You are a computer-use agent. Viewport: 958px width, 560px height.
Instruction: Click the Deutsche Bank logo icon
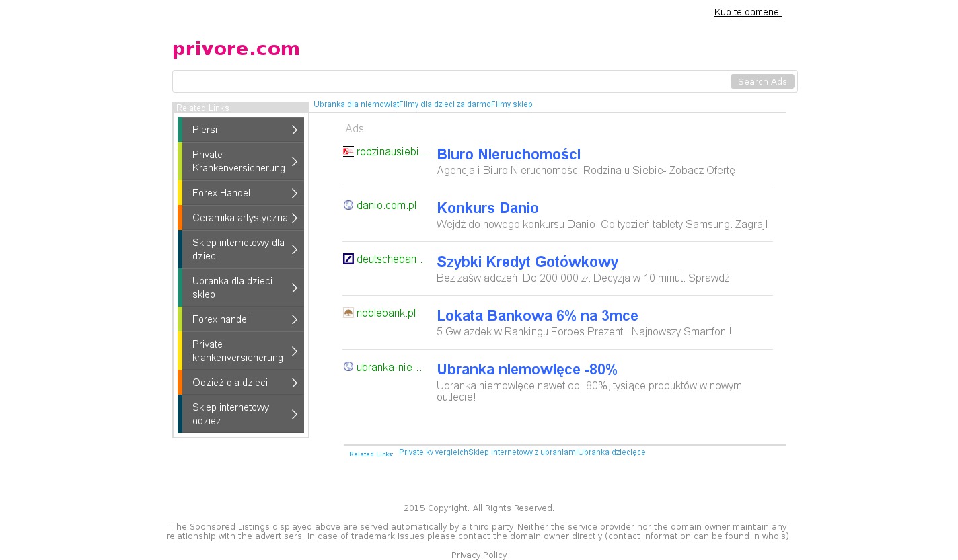click(x=348, y=259)
